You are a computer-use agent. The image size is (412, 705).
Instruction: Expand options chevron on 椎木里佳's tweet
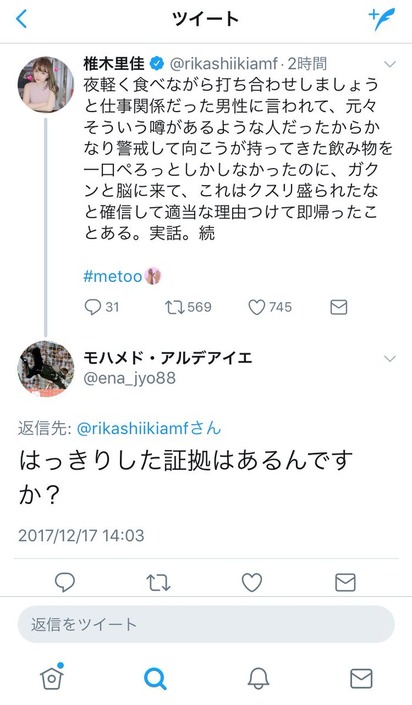(x=390, y=64)
